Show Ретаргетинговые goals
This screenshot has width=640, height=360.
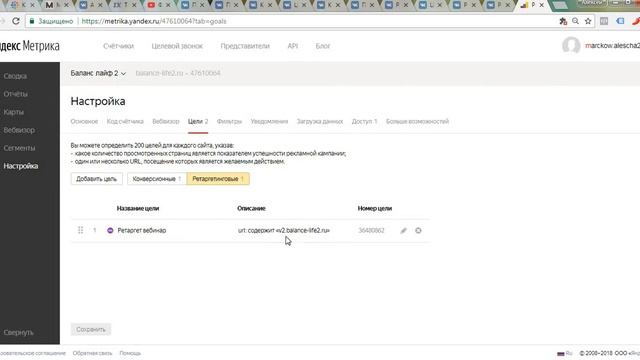[x=218, y=179]
